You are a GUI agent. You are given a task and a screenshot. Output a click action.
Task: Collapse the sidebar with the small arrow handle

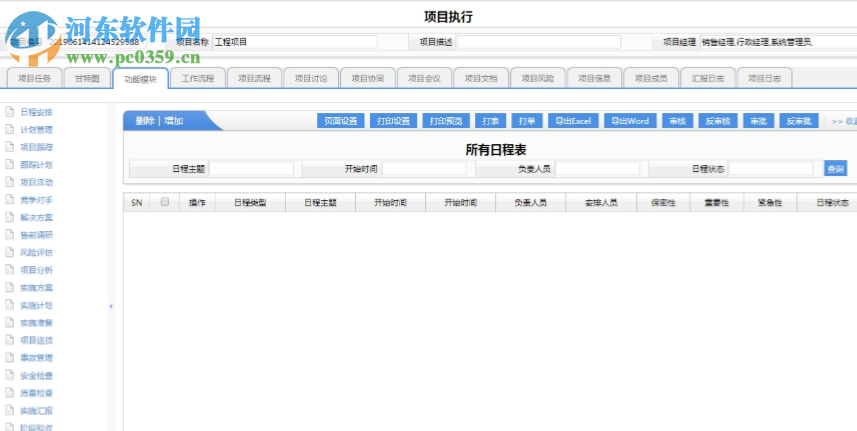[111, 306]
